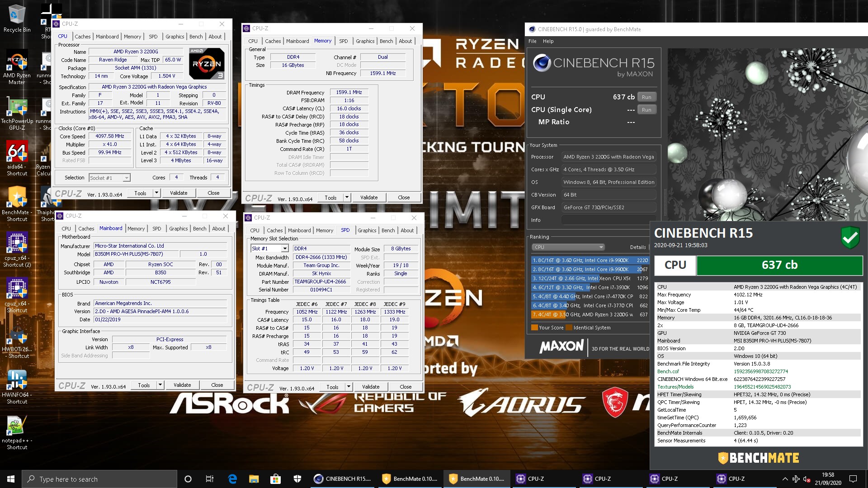Click Tools button in Mainboard tab window

[x=144, y=385]
